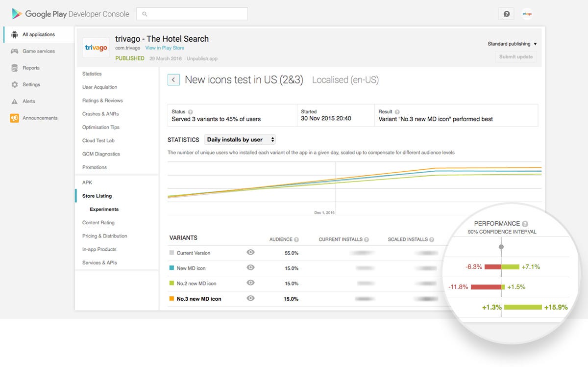Click the Performance help icon
This screenshot has width=588, height=367.
point(525,223)
